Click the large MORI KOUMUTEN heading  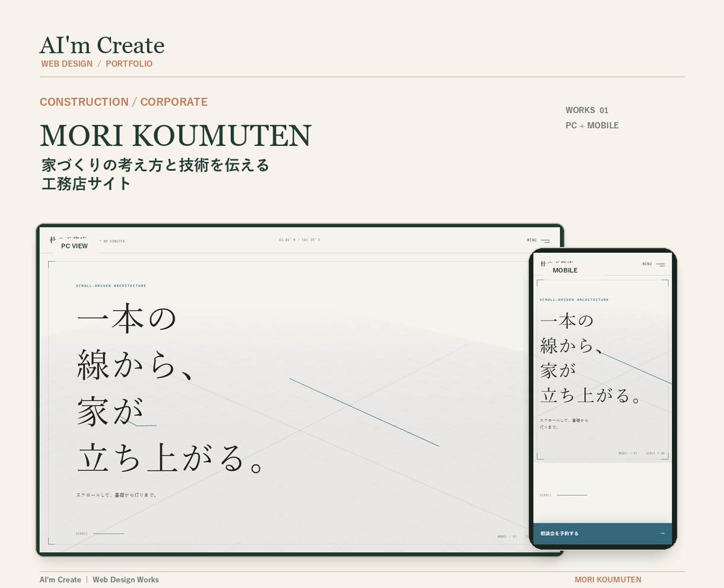(x=176, y=136)
